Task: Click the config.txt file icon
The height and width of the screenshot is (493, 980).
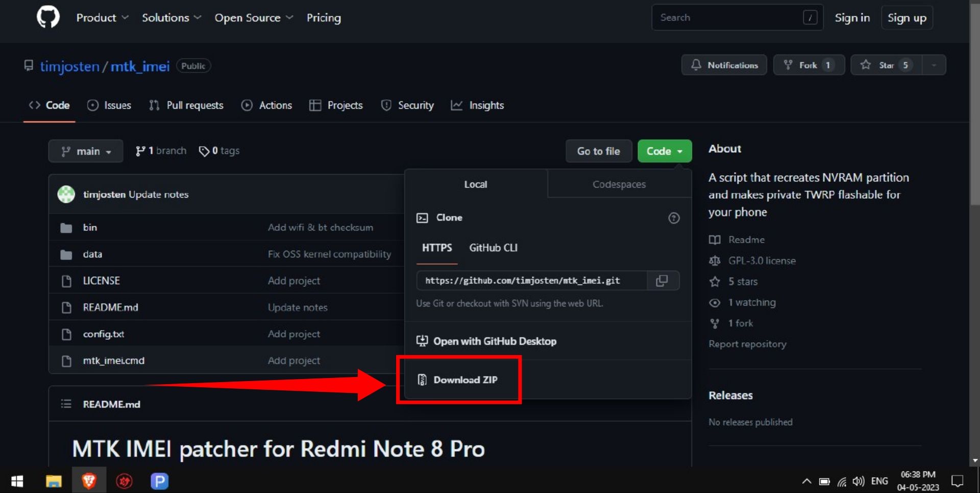Action: click(66, 334)
